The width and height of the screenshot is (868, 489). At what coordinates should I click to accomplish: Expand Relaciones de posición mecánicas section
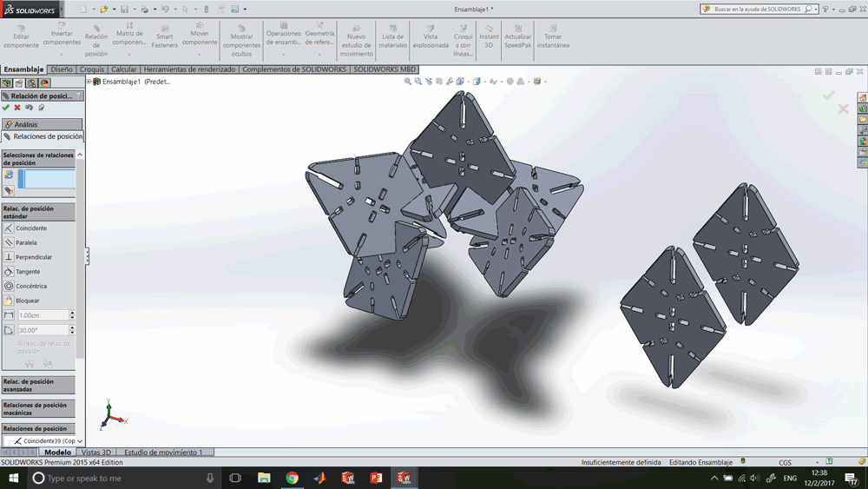point(38,409)
